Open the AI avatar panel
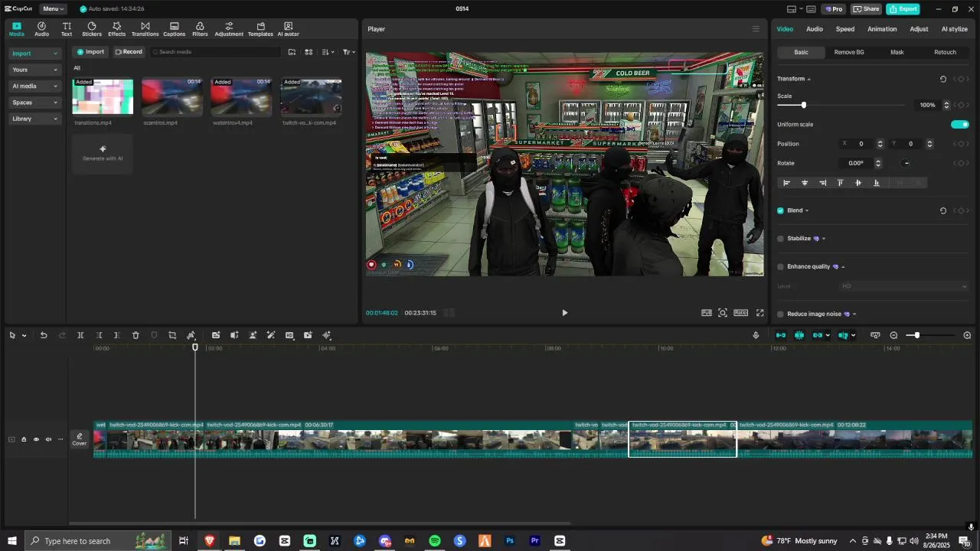 (x=288, y=29)
